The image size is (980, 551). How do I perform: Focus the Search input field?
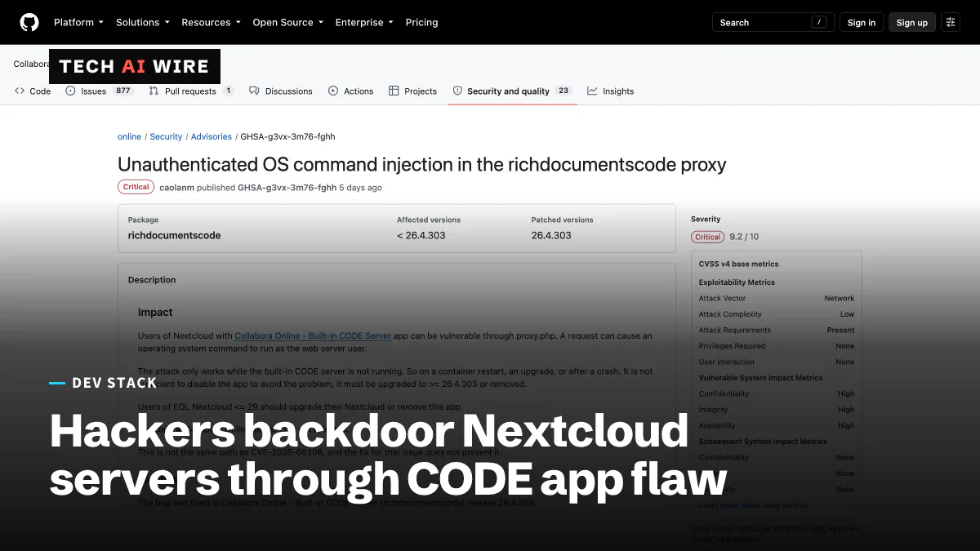tap(773, 22)
